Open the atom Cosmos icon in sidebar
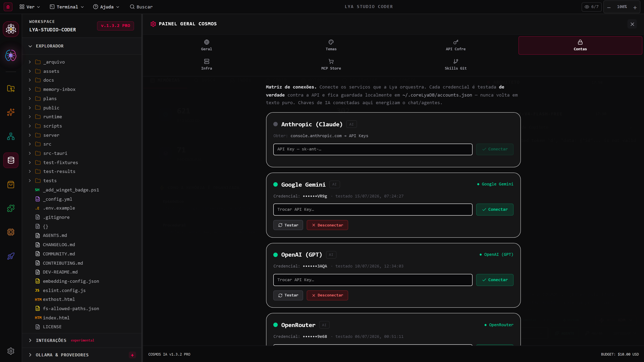Screen dimensions: 644x362 coord(11,29)
